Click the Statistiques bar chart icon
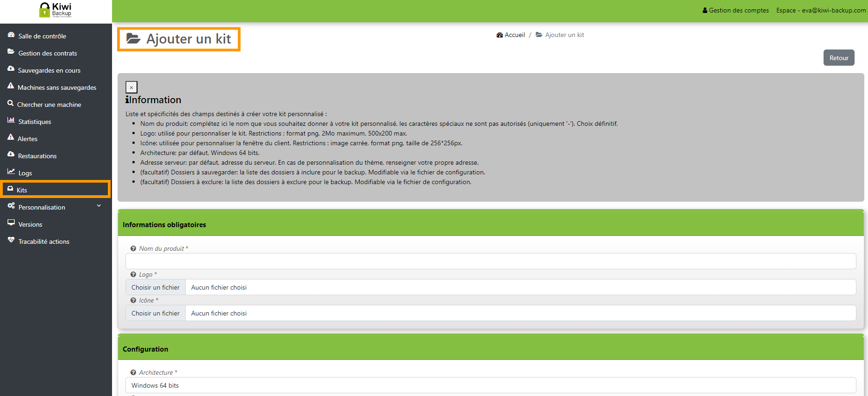Image resolution: width=868 pixels, height=396 pixels. (11, 120)
